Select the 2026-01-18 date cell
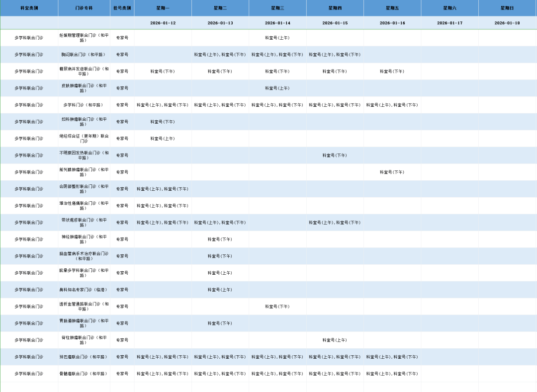537x392 pixels. (x=507, y=23)
